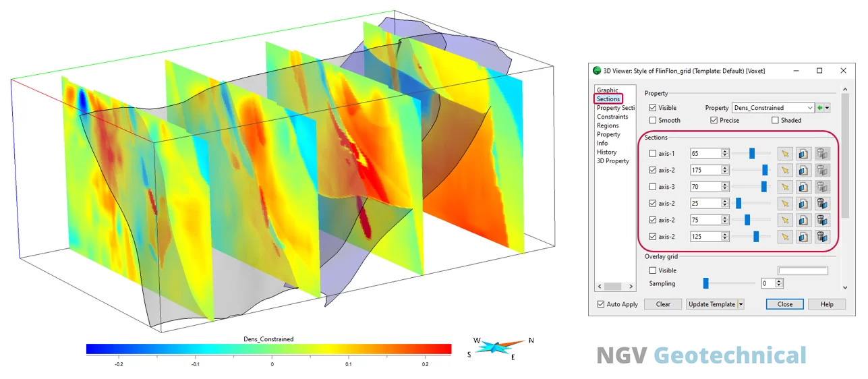The image size is (868, 379).
Task: Click the axis-3 section value field showing 70
Action: pos(705,187)
